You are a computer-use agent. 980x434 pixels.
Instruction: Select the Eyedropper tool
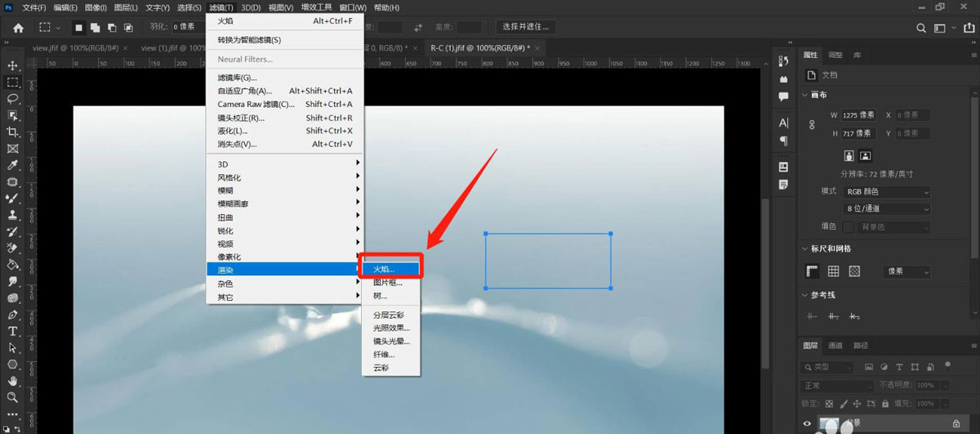click(13, 165)
